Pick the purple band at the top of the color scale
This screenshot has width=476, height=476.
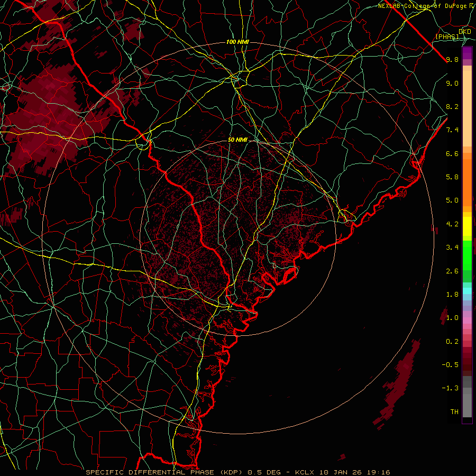point(467,53)
